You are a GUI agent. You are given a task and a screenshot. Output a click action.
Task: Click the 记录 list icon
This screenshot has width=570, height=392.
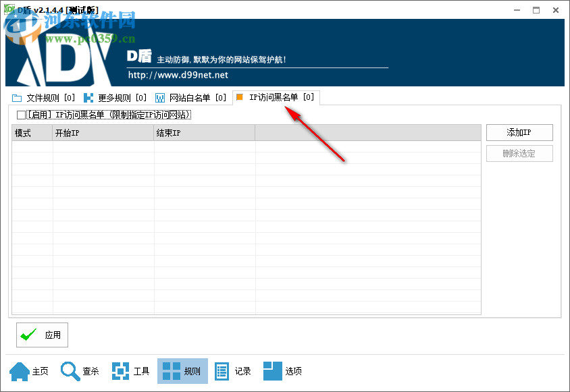222,371
